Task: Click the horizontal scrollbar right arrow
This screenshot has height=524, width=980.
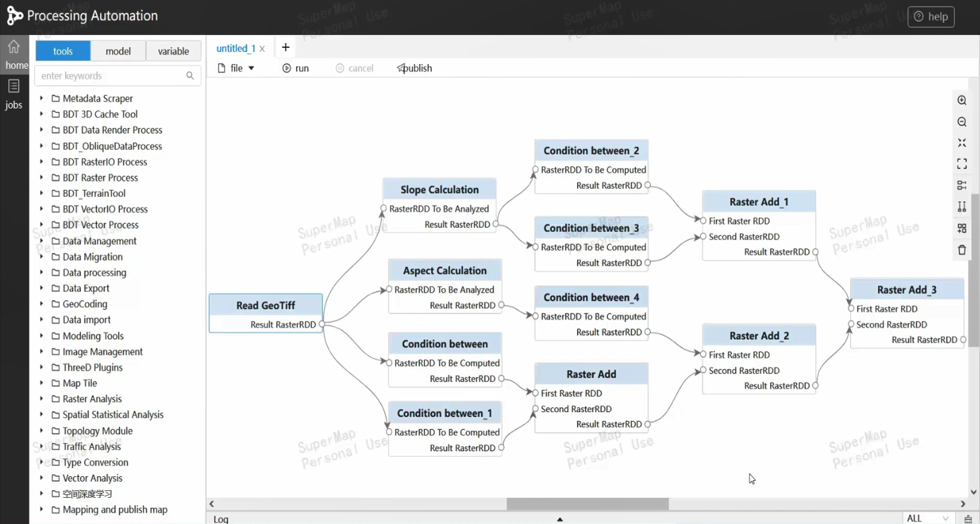Action: pos(963,504)
